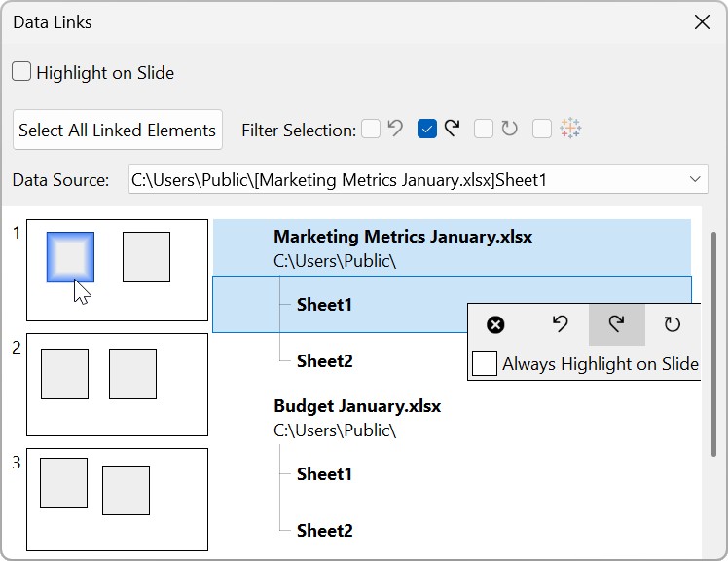Select Marketing Metrics January.xlsx tree node
Screen dimensions: 728x561
[403, 237]
